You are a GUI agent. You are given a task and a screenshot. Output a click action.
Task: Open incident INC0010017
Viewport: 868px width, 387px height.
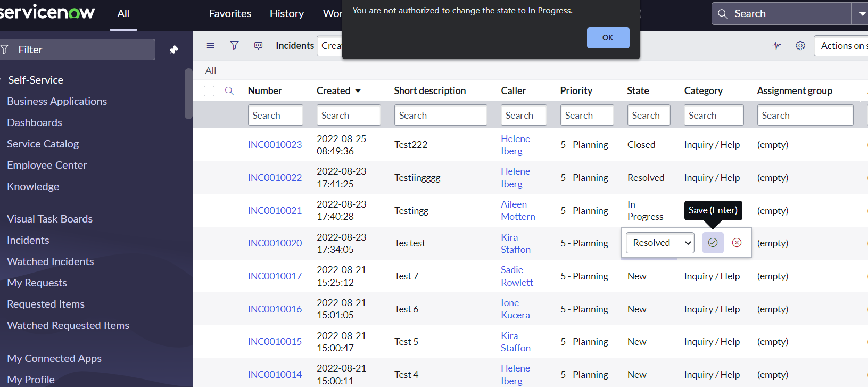click(275, 276)
